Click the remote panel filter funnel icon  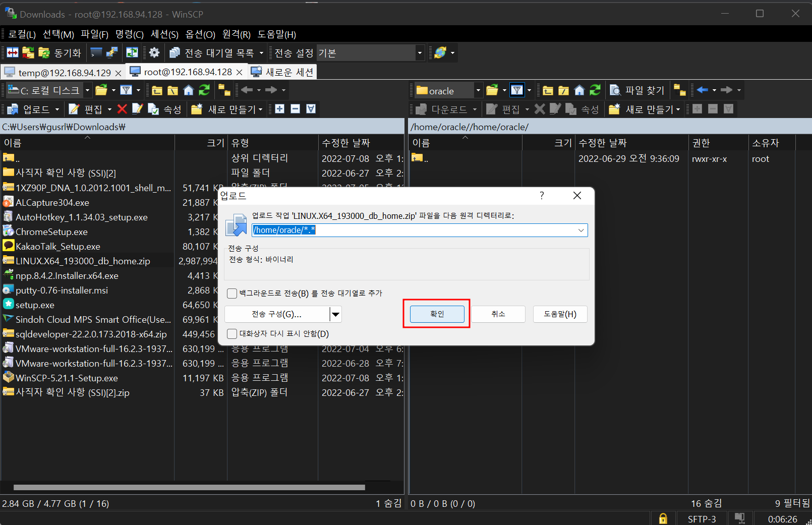[x=517, y=90]
